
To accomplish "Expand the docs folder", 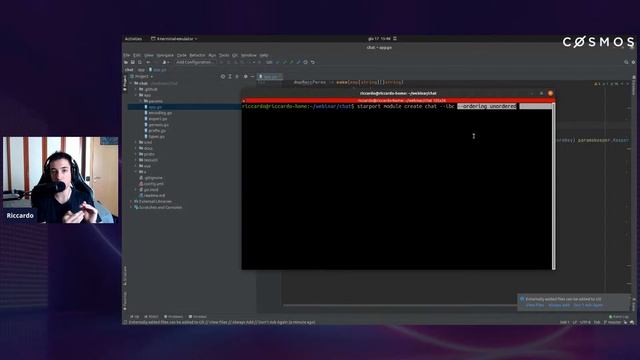I will [136, 148].
